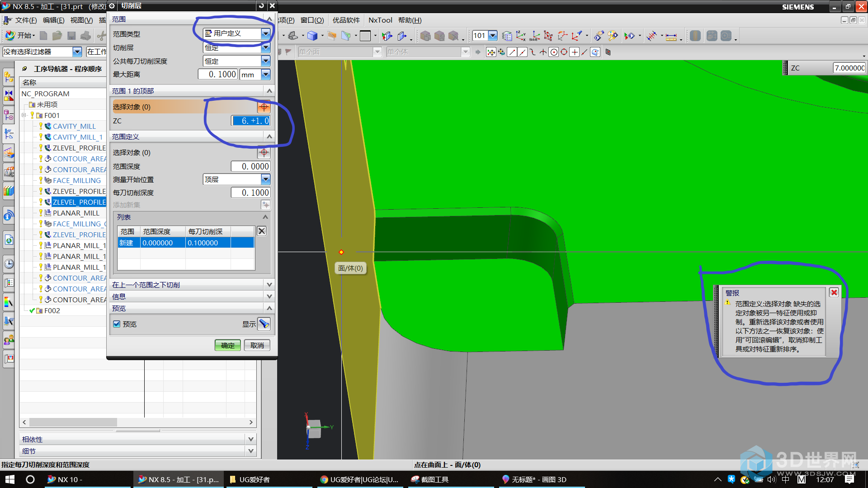Screen dimensions: 868x488
Task: Select the 新建 row in the range list
Action: pos(186,243)
